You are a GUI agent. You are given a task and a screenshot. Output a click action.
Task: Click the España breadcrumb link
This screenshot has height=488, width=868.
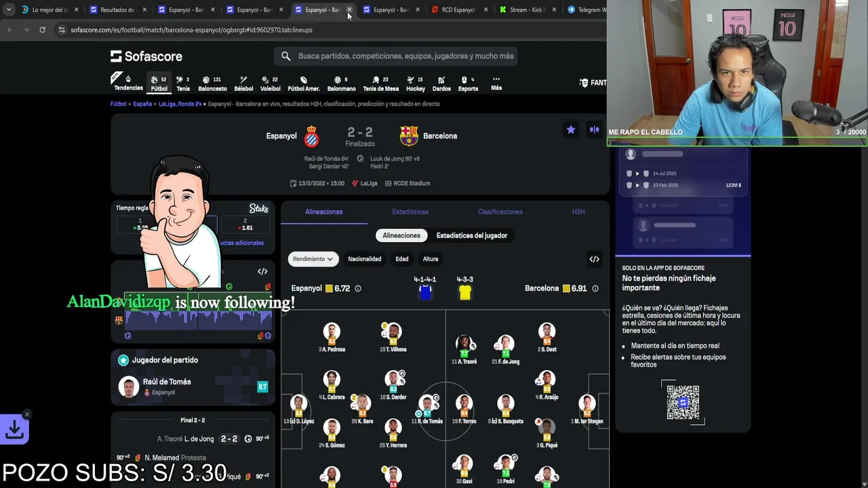point(142,104)
